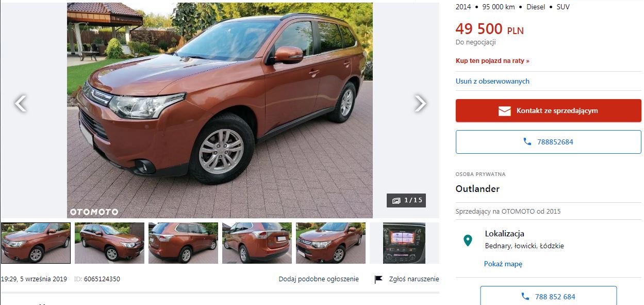Click Kontakt ze sprzedającym button

[549, 111]
